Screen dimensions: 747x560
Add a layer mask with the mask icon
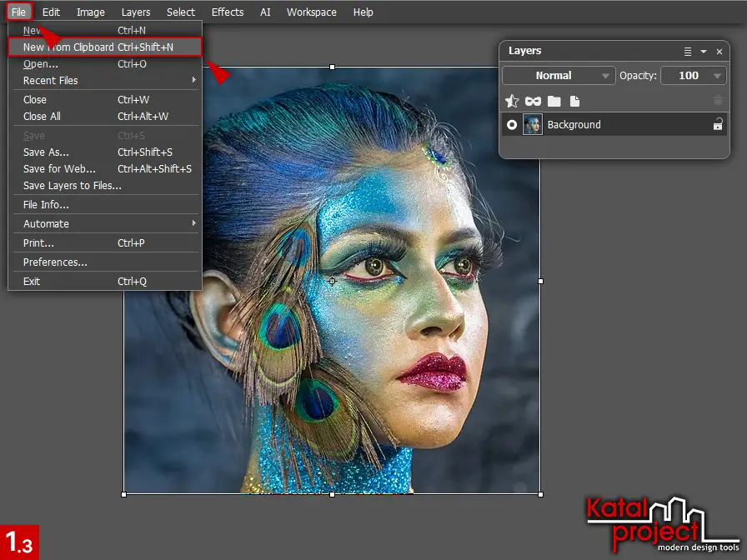(x=533, y=101)
